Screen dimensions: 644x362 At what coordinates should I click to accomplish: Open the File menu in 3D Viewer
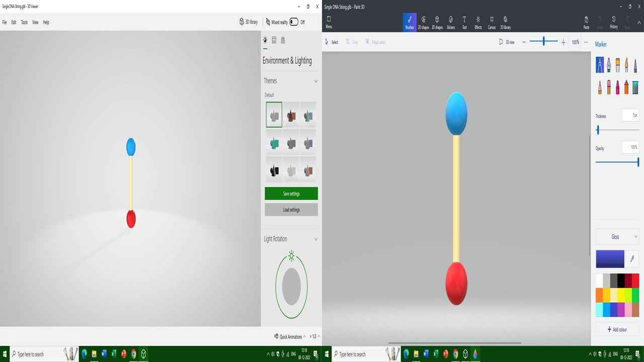point(5,22)
